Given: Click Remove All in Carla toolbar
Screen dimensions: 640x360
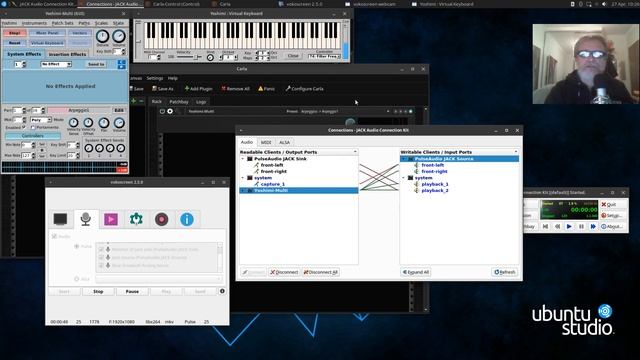Looking at the screenshot, I should pos(235,89).
